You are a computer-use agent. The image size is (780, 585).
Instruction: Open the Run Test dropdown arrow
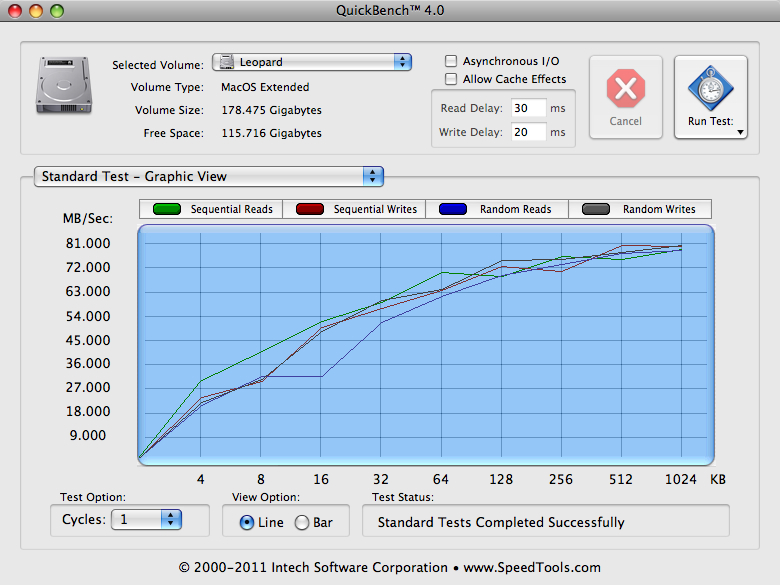740,132
